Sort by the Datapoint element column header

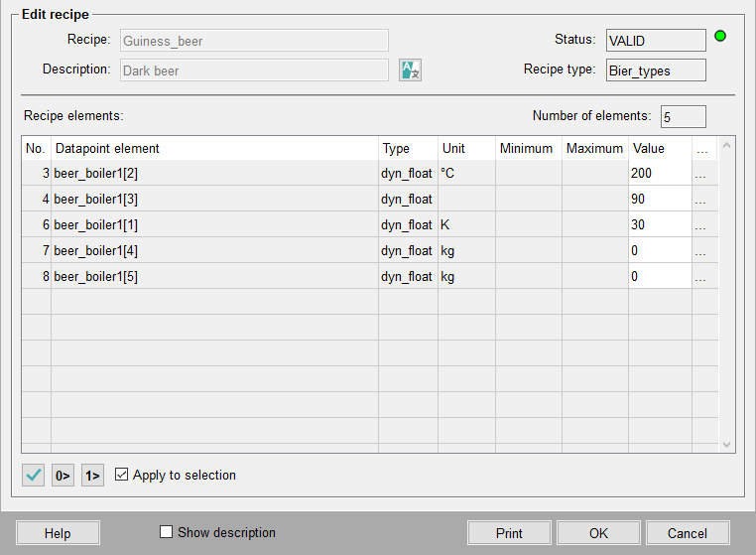pyautogui.click(x=213, y=149)
